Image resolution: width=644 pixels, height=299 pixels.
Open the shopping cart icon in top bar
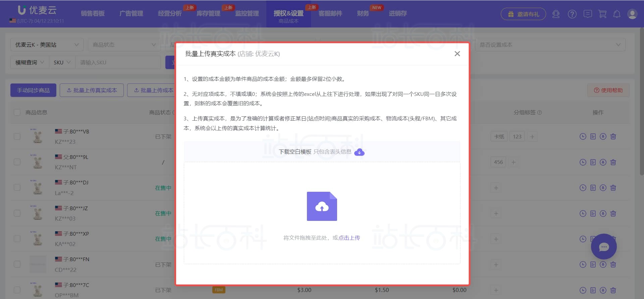(x=602, y=14)
